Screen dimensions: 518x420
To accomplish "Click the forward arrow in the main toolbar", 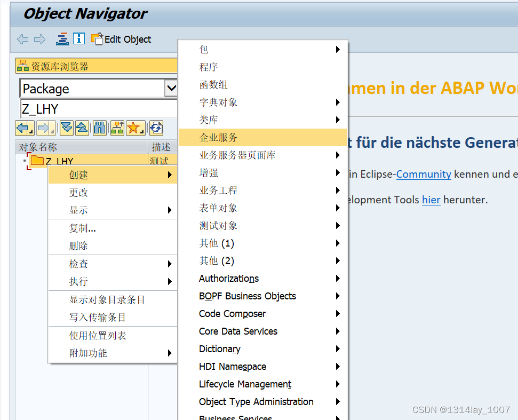I will click(39, 39).
